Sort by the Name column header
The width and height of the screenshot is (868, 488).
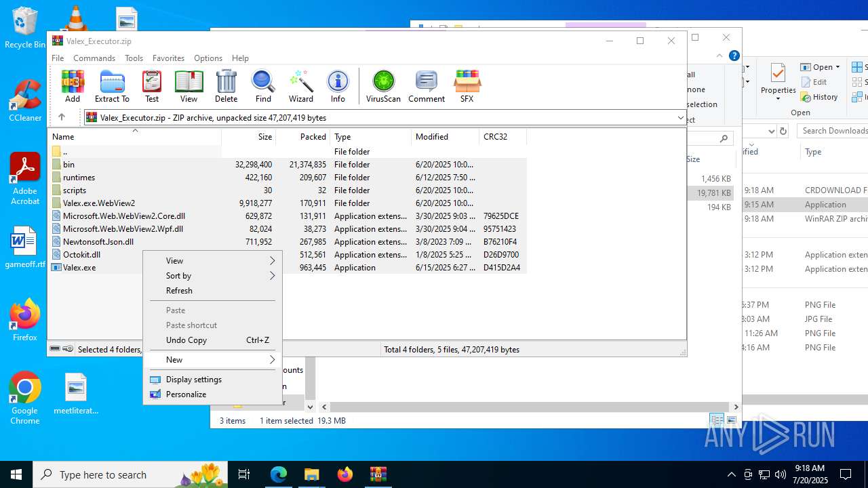[134, 136]
